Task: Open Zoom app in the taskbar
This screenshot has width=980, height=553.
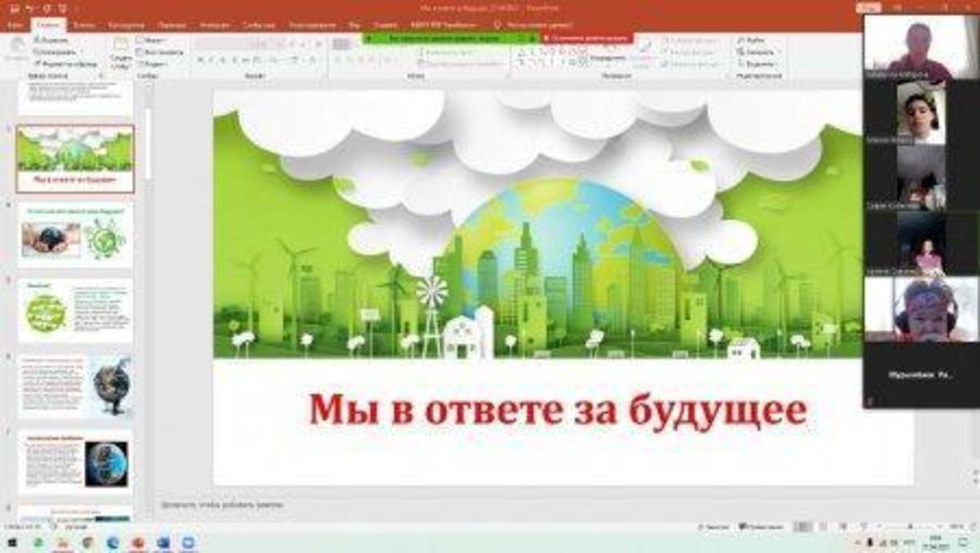Action: point(188,543)
